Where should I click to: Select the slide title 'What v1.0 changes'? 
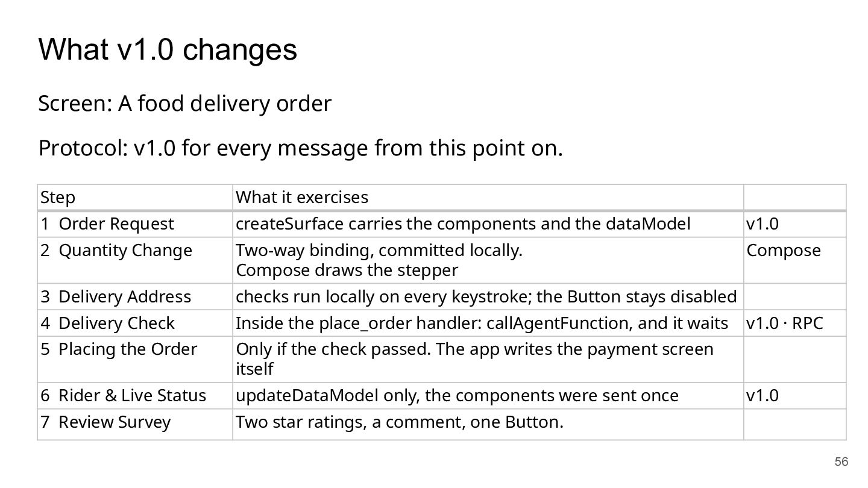pos(168,49)
